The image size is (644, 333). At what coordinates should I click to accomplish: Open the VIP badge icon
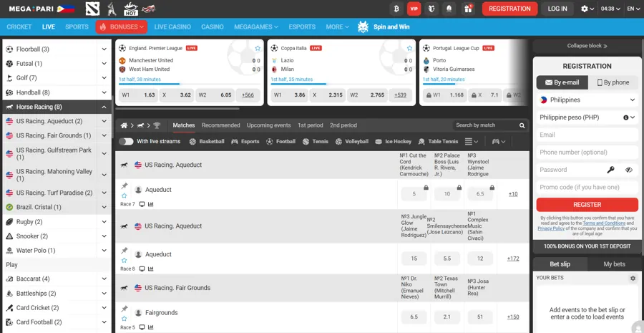414,9
